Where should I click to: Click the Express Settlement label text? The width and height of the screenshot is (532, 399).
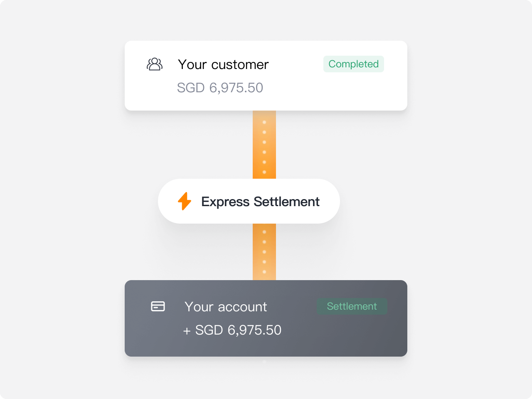[261, 202]
